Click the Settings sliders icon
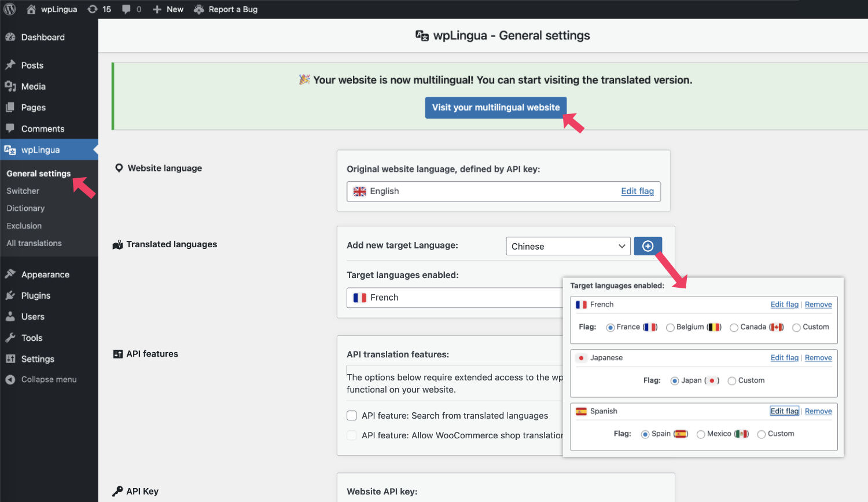This screenshot has width=868, height=502. pos(10,359)
